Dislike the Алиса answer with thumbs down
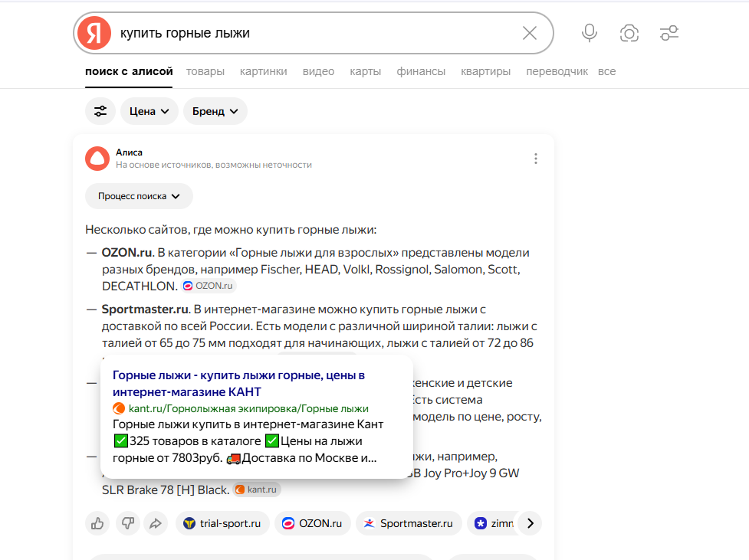 126,524
